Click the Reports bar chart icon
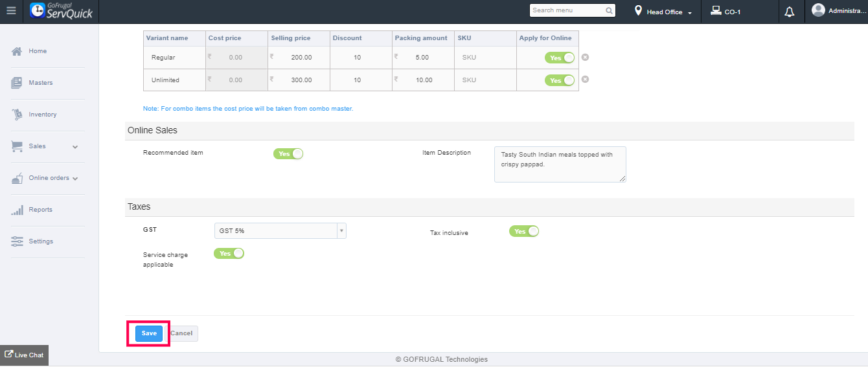 (17, 210)
